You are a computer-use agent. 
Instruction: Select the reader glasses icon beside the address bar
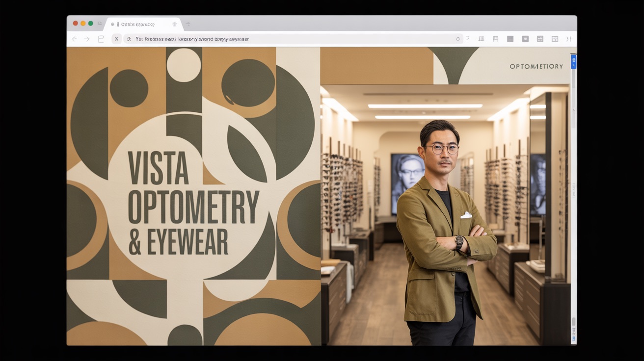pos(457,38)
